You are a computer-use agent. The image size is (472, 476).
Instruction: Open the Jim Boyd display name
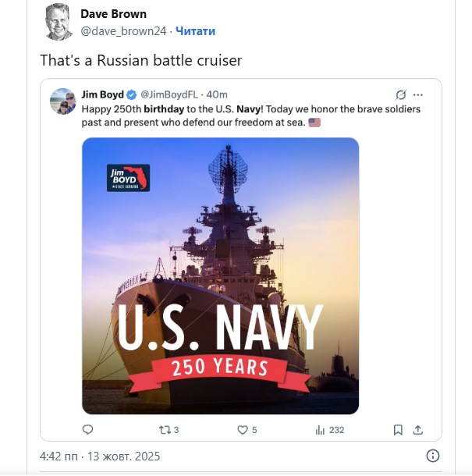point(101,94)
